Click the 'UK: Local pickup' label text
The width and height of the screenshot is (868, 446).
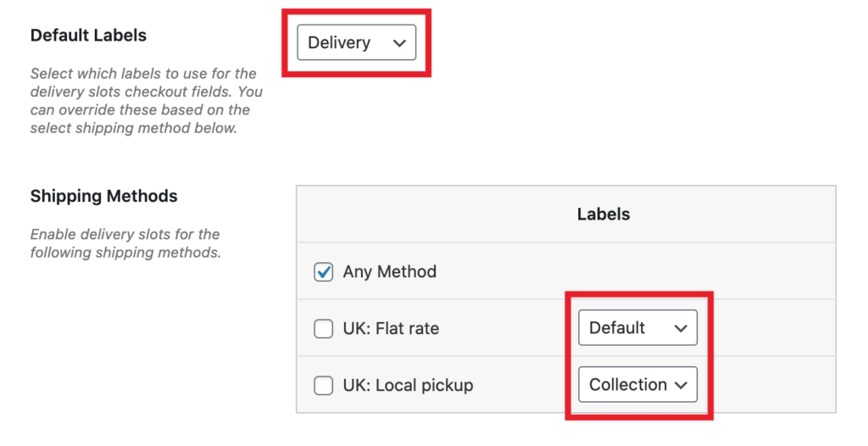408,385
